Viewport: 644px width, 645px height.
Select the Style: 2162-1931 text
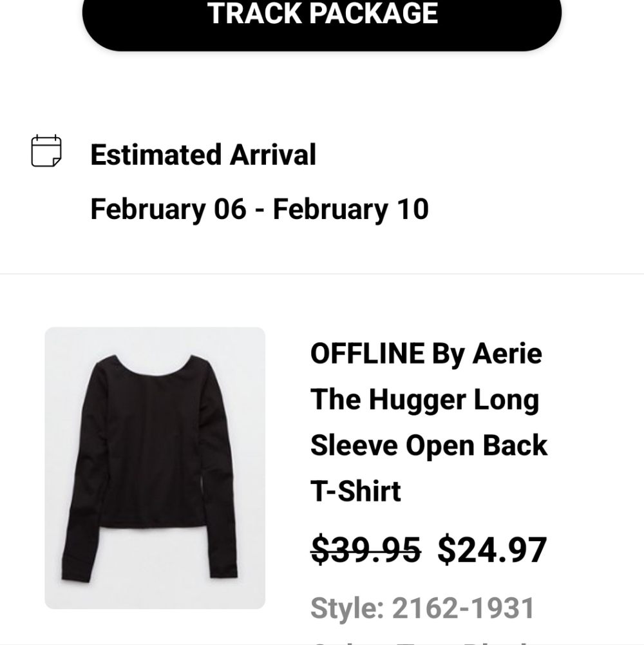(x=422, y=607)
